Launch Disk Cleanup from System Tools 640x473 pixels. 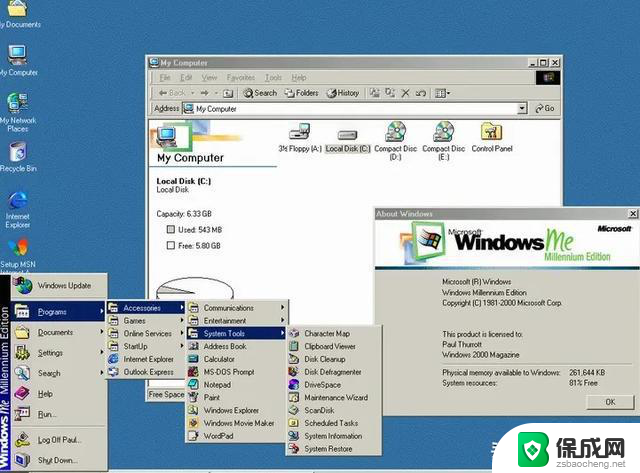334,359
